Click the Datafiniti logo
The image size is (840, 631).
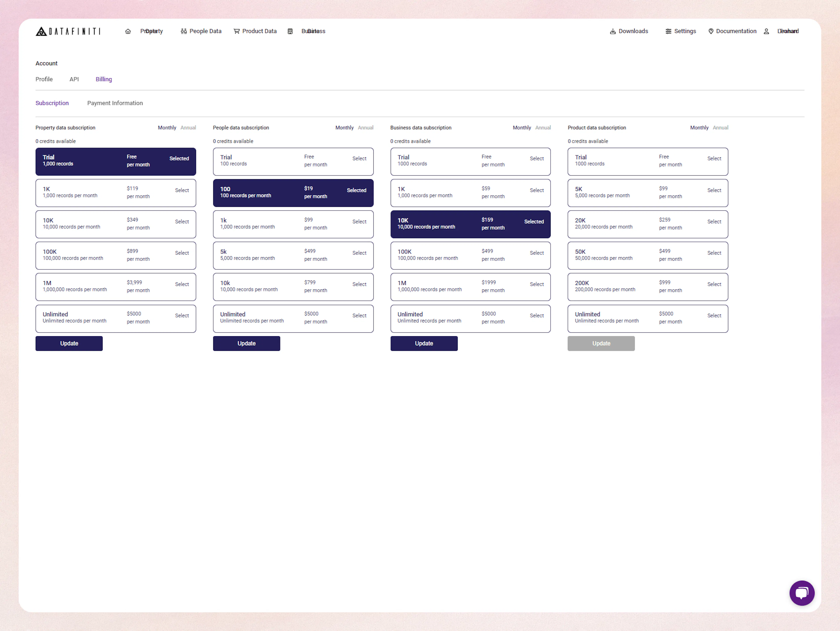tap(68, 31)
